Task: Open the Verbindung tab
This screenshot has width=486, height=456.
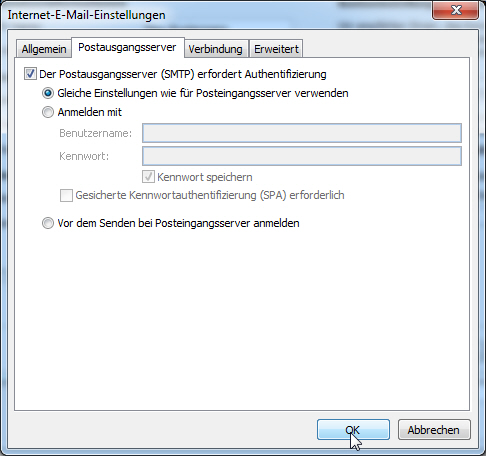Action: pyautogui.click(x=215, y=49)
